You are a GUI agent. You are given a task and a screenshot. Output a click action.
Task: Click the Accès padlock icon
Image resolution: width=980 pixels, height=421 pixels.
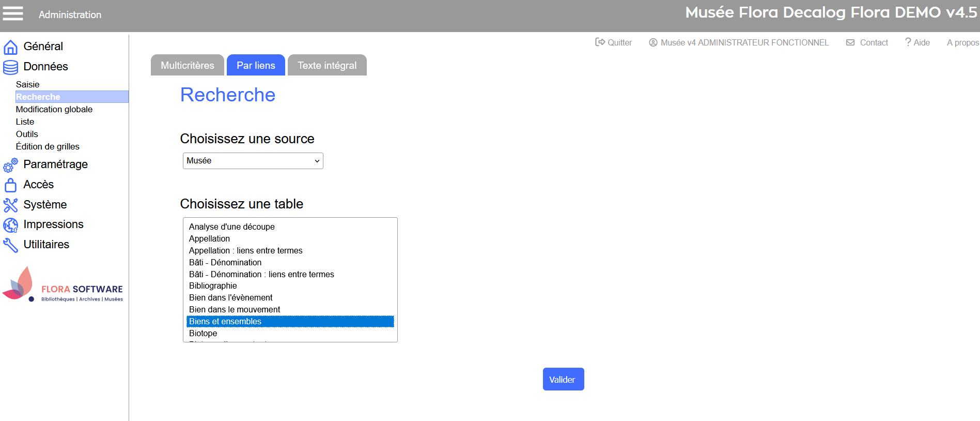[x=10, y=185]
